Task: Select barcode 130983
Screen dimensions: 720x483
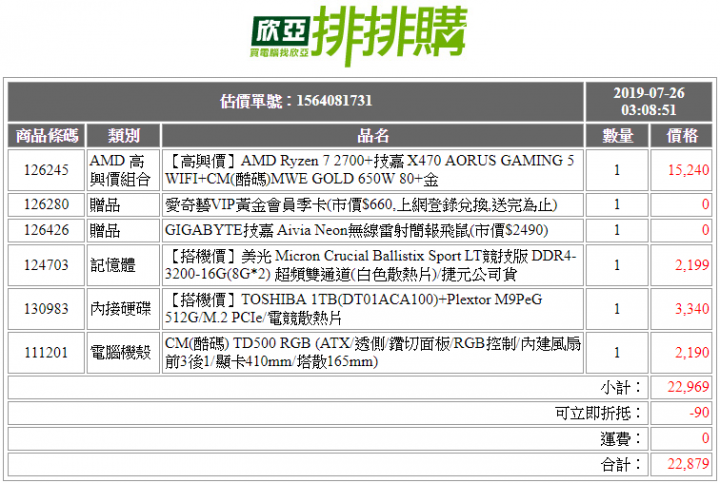Action: click(46, 309)
